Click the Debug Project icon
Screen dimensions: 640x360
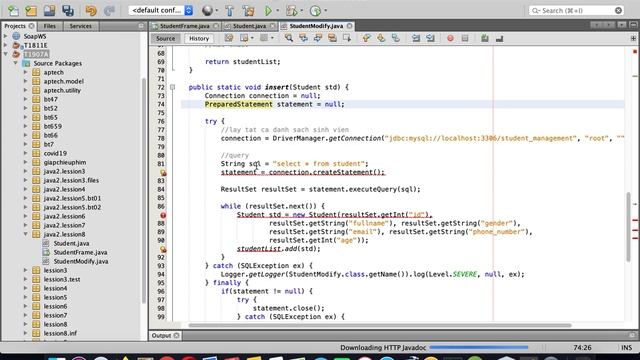291,10
